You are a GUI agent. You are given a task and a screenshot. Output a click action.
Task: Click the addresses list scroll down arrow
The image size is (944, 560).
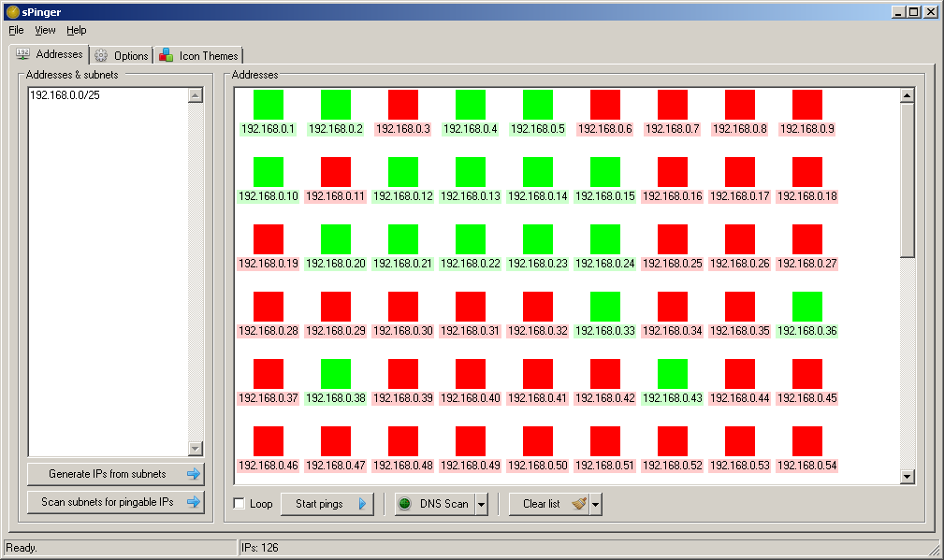(908, 477)
